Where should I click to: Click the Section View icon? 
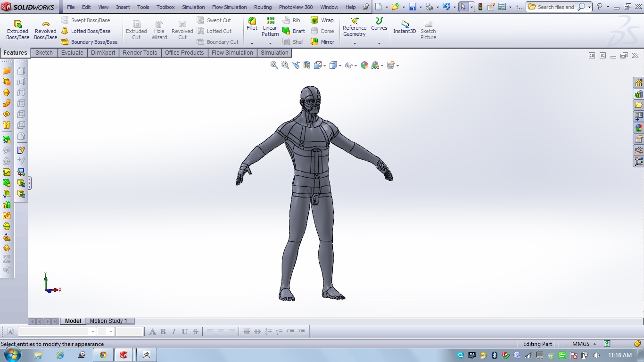pos(307,66)
